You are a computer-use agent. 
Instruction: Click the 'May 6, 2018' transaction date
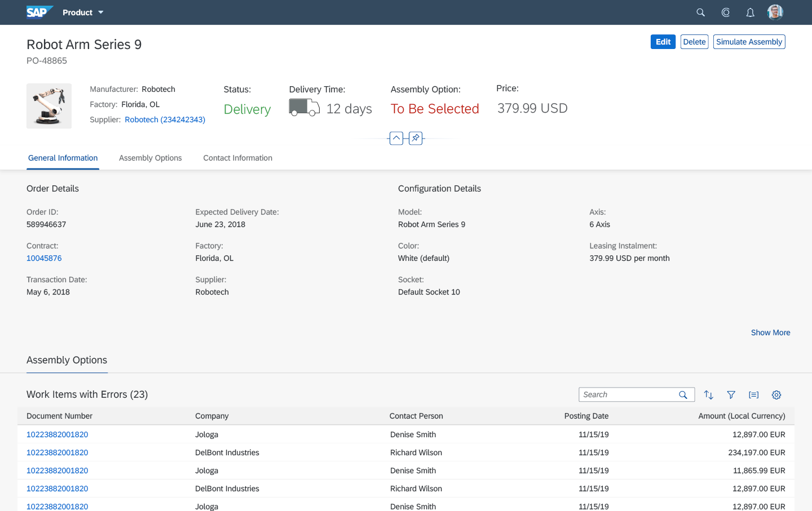pyautogui.click(x=48, y=292)
